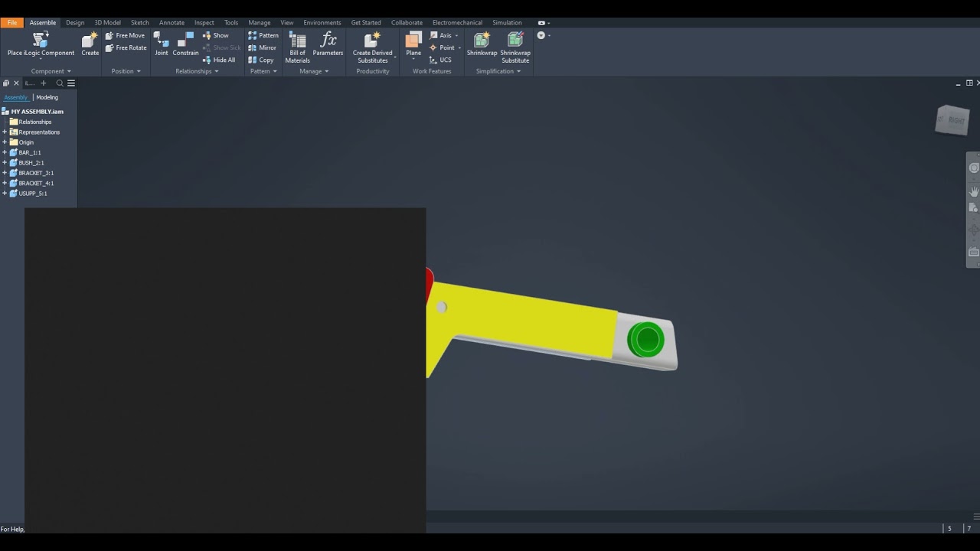The image size is (980, 551).
Task: Select the Plane work feature
Action: click(x=413, y=44)
